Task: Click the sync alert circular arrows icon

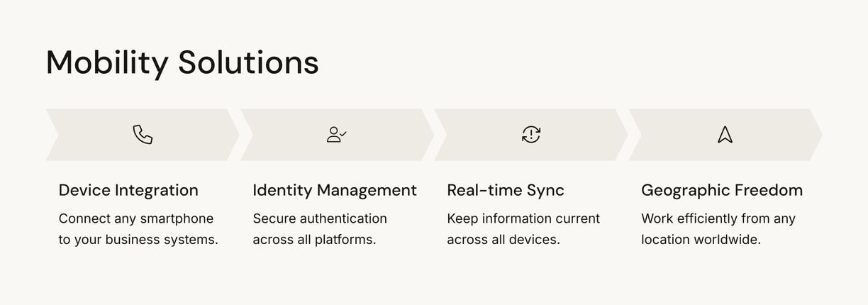Action: 531,135
